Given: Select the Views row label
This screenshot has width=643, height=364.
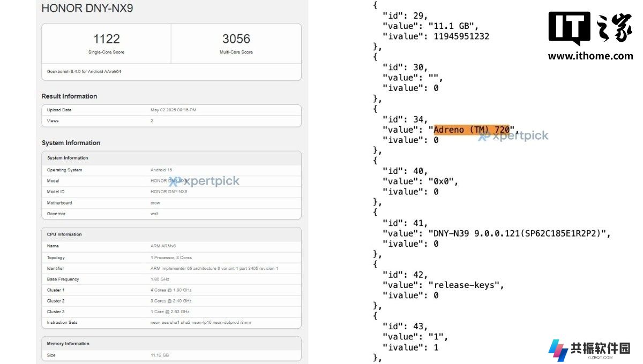Looking at the screenshot, I should (53, 120).
